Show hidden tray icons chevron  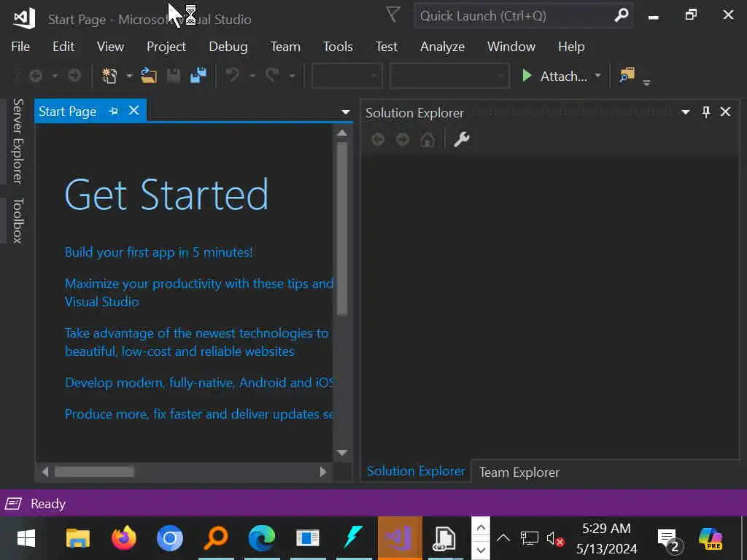tap(503, 539)
